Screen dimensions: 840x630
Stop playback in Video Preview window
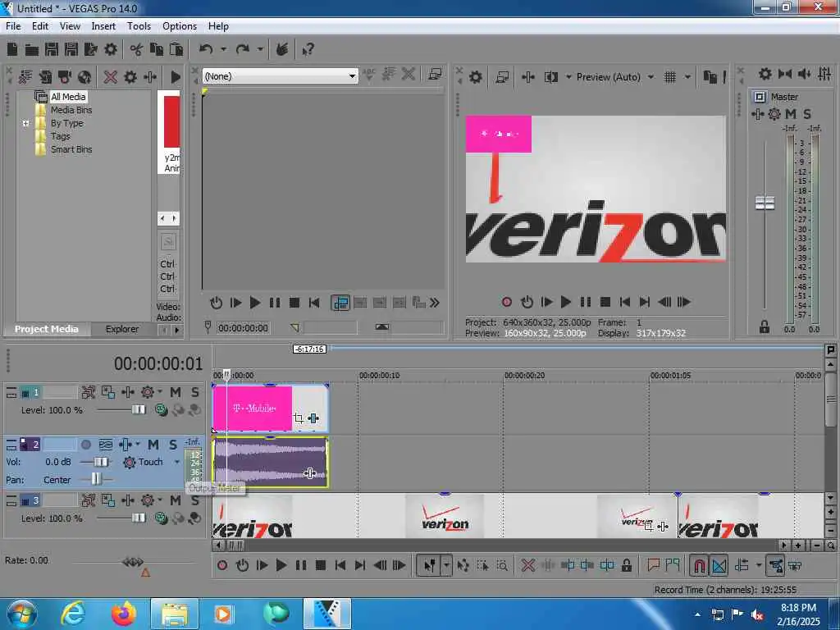pyautogui.click(x=605, y=302)
